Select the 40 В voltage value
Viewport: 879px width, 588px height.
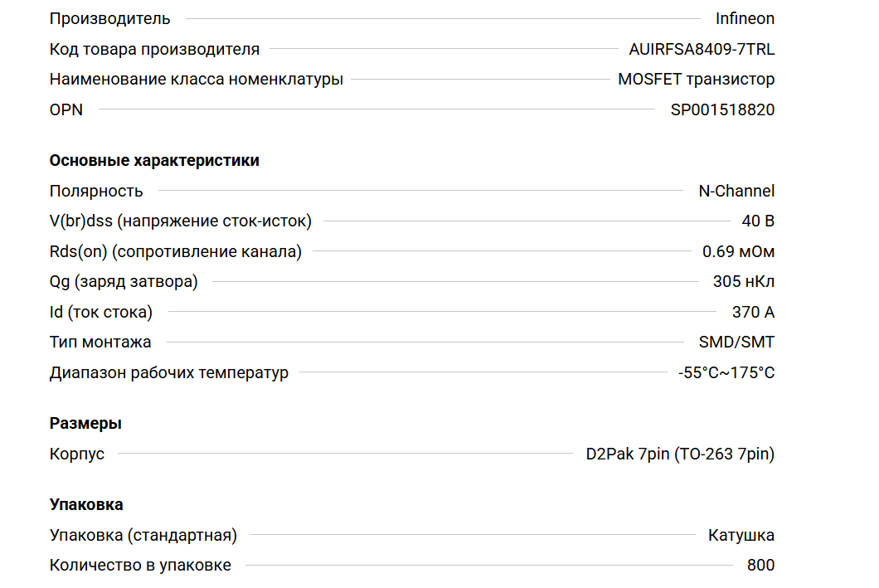click(x=758, y=221)
